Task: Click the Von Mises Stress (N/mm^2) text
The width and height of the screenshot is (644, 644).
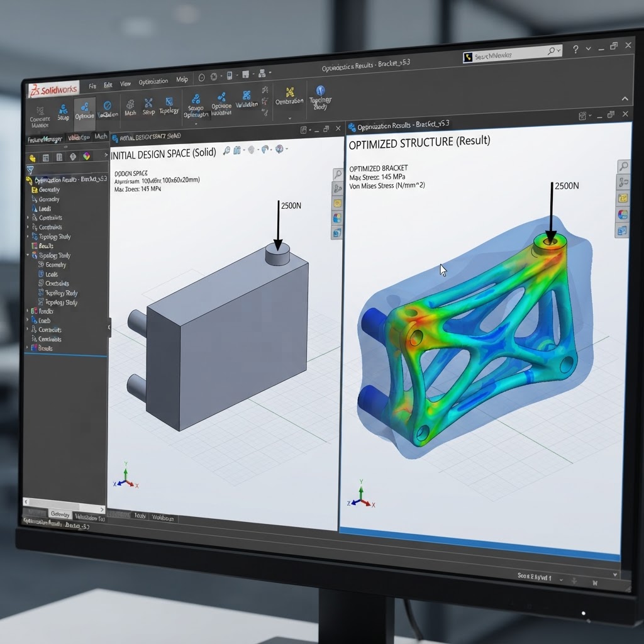Action: click(x=387, y=186)
